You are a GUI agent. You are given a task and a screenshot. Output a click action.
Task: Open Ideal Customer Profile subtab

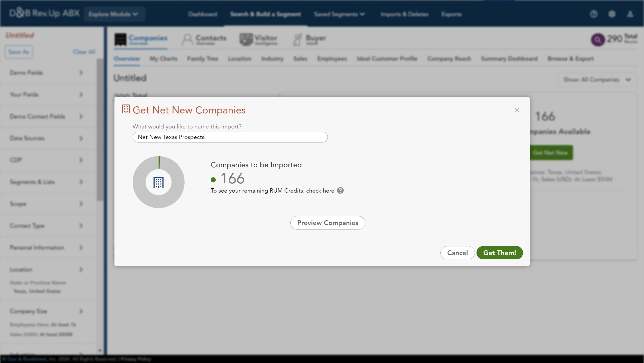coord(387,59)
